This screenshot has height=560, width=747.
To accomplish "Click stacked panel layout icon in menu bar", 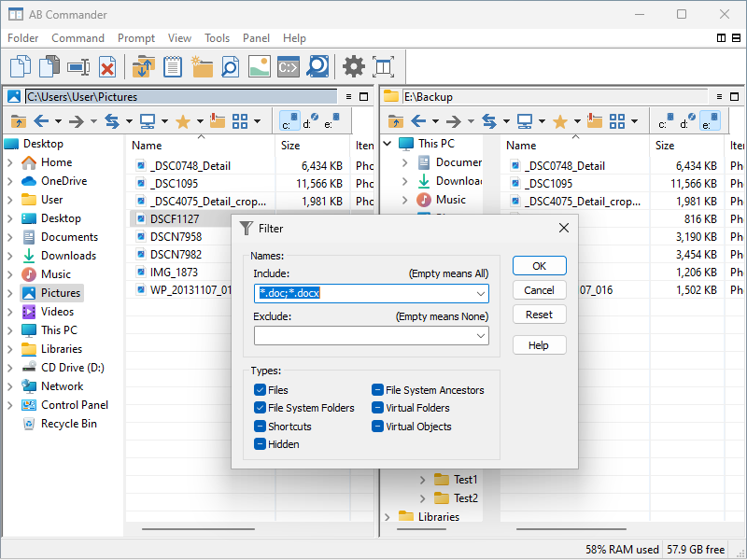I will tap(736, 38).
